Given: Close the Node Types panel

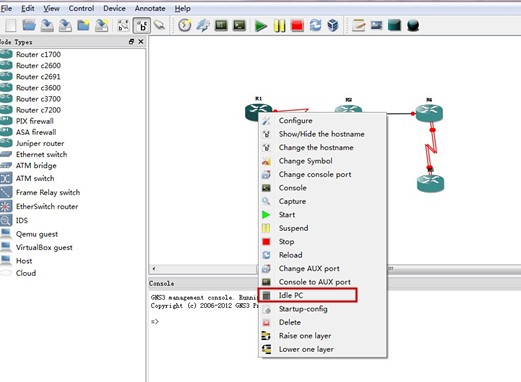Looking at the screenshot, I should click(141, 42).
